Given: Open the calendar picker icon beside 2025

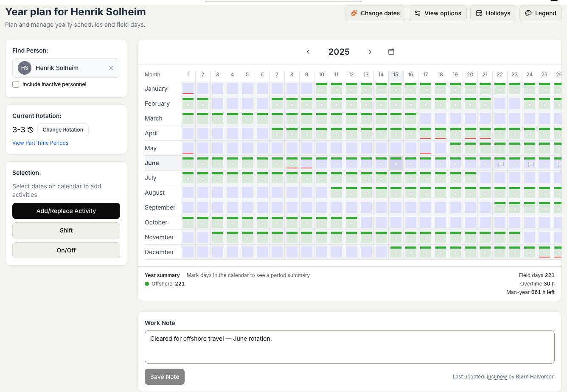Looking at the screenshot, I should tap(391, 52).
